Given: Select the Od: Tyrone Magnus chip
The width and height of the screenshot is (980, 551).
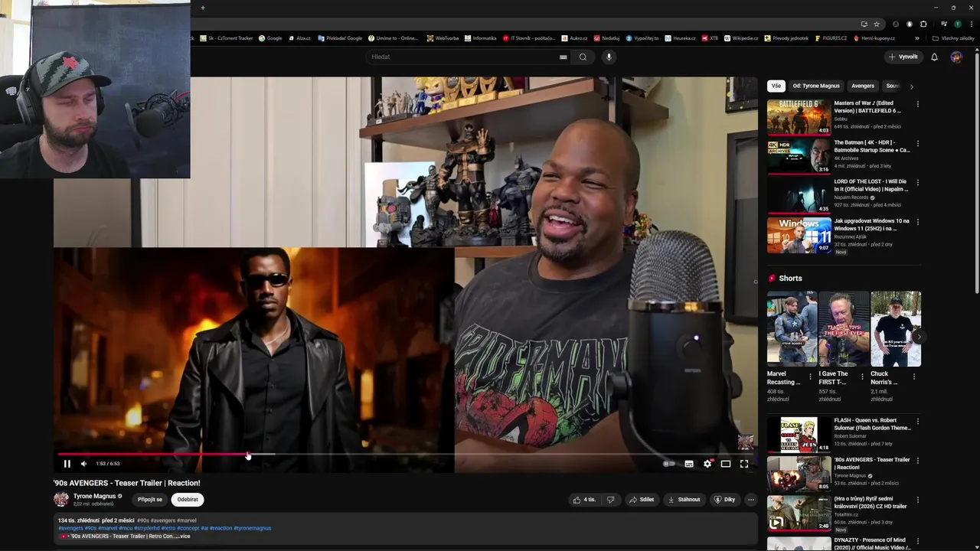Looking at the screenshot, I should [x=816, y=86].
